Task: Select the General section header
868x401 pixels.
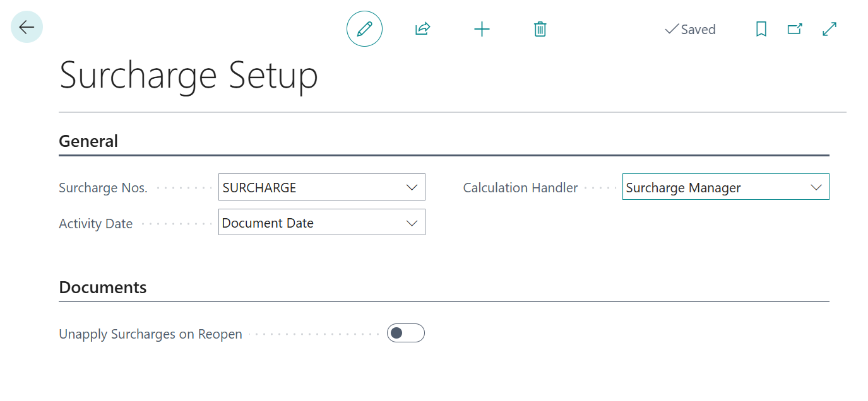Action: (x=88, y=141)
